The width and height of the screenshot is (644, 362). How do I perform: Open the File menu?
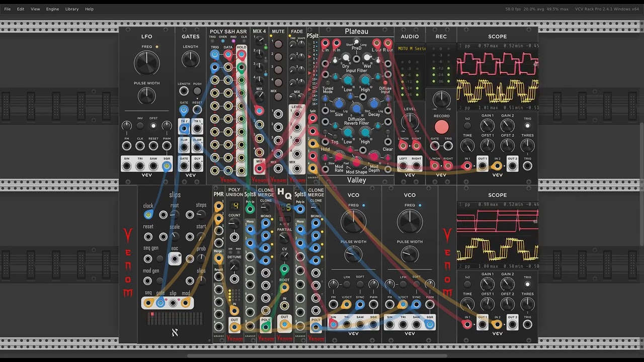pos(8,9)
